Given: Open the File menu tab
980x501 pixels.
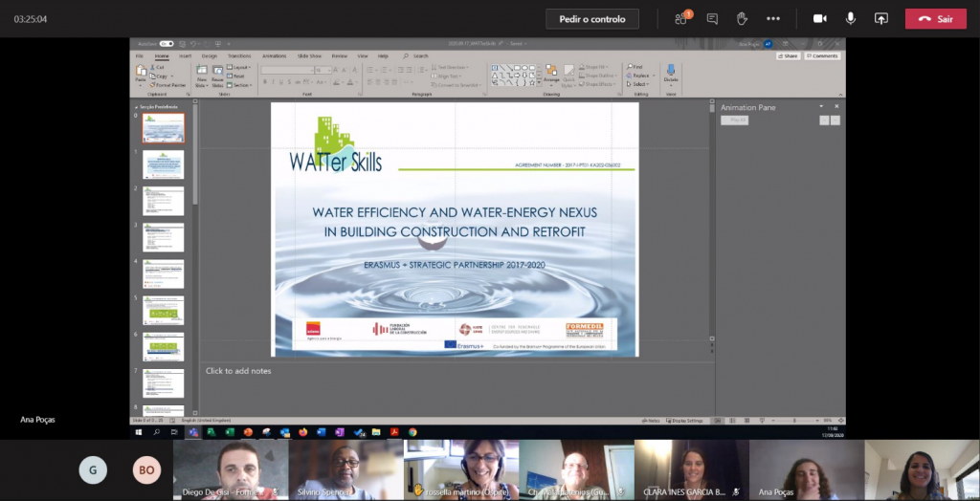Looking at the screenshot, I should tap(140, 56).
